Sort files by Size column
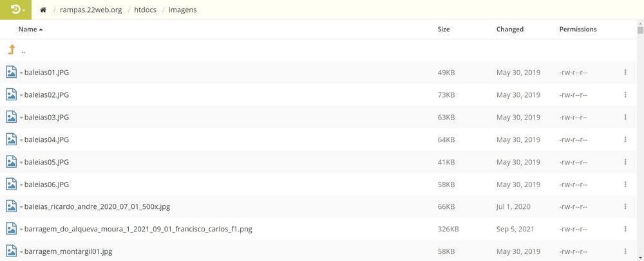The height and width of the screenshot is (261, 644). [x=444, y=29]
